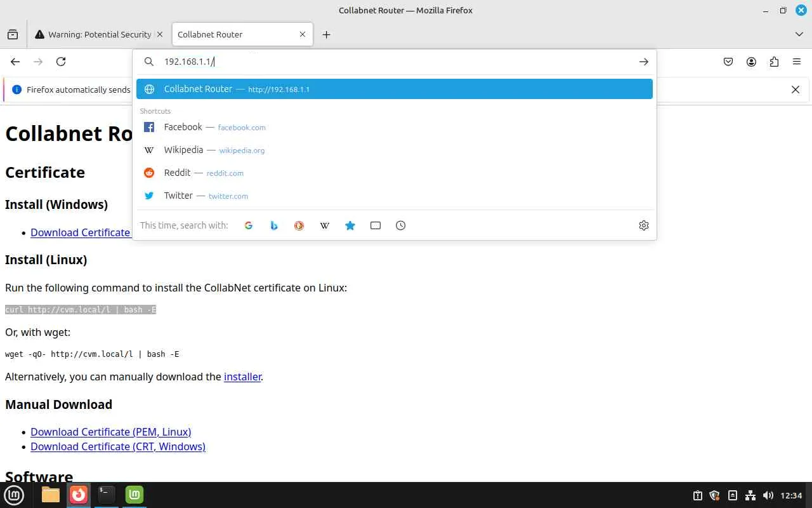Open the network tray icon
812x508 pixels.
(x=750, y=495)
